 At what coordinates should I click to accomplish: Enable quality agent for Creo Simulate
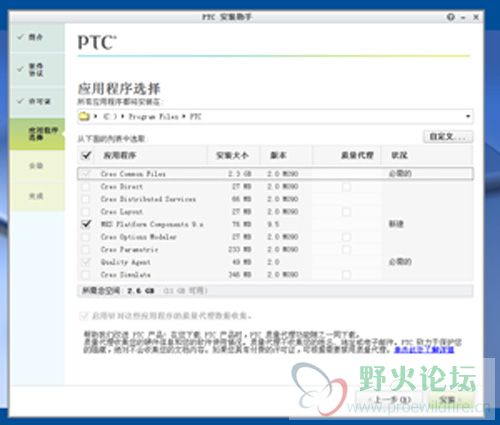pos(346,275)
